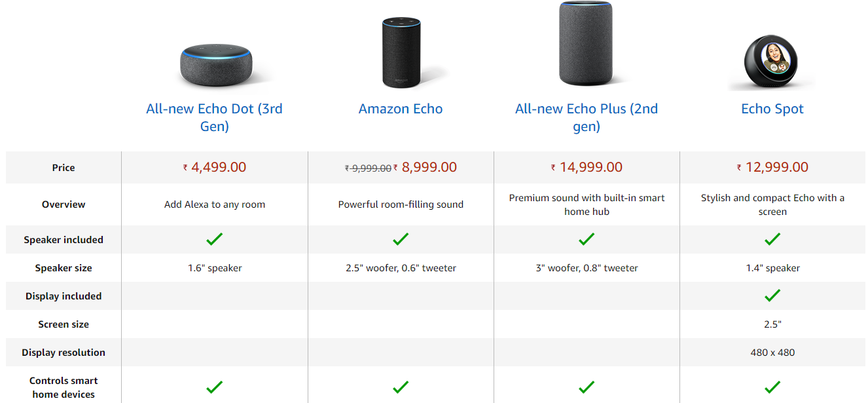Viewport: 868px width, 403px height.
Task: Open the Echo Spot product link
Action: 772,109
